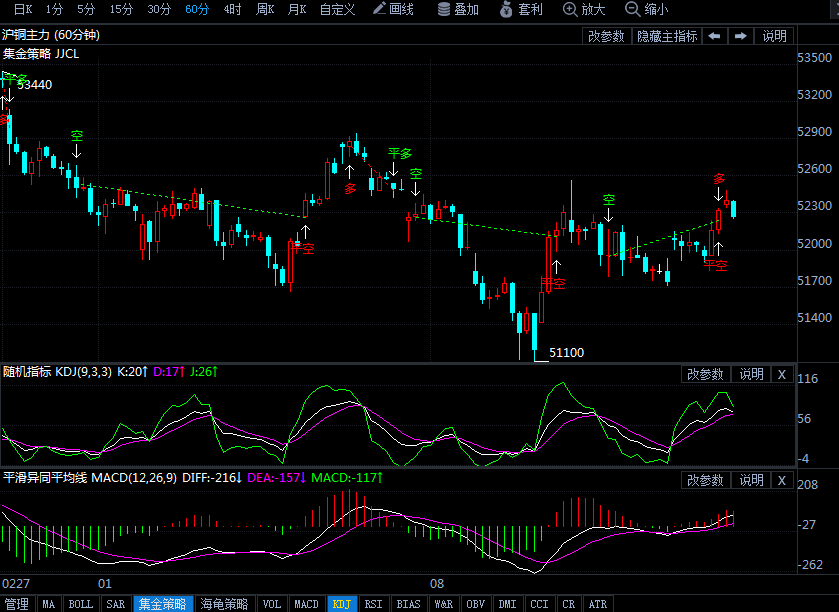The height and width of the screenshot is (612, 839).
Task: Zoom out with the 缩小 magnifier
Action: 647,10
